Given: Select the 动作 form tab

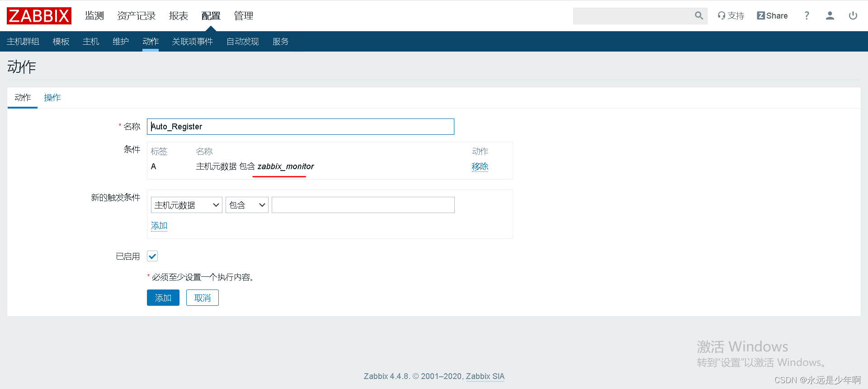Looking at the screenshot, I should 23,98.
